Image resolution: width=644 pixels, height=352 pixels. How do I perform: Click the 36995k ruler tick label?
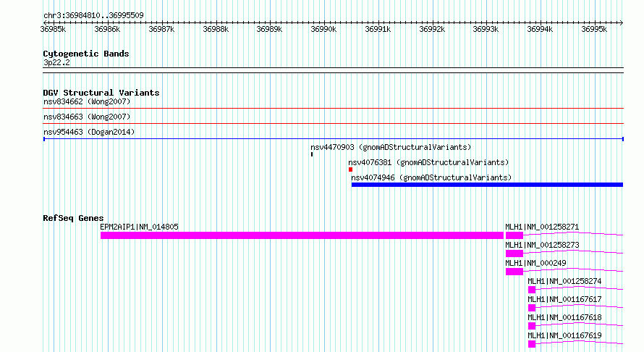[x=594, y=29]
